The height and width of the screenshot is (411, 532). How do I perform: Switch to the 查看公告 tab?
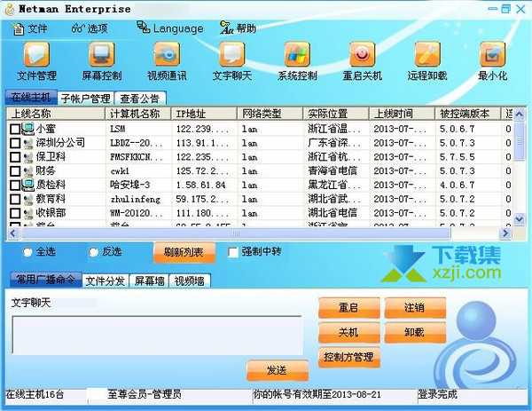140,99
